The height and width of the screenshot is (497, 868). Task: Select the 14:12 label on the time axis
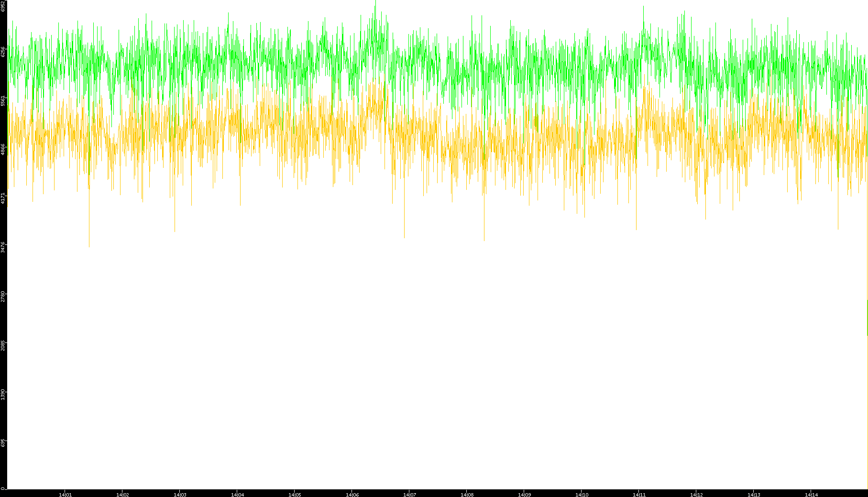[696, 495]
